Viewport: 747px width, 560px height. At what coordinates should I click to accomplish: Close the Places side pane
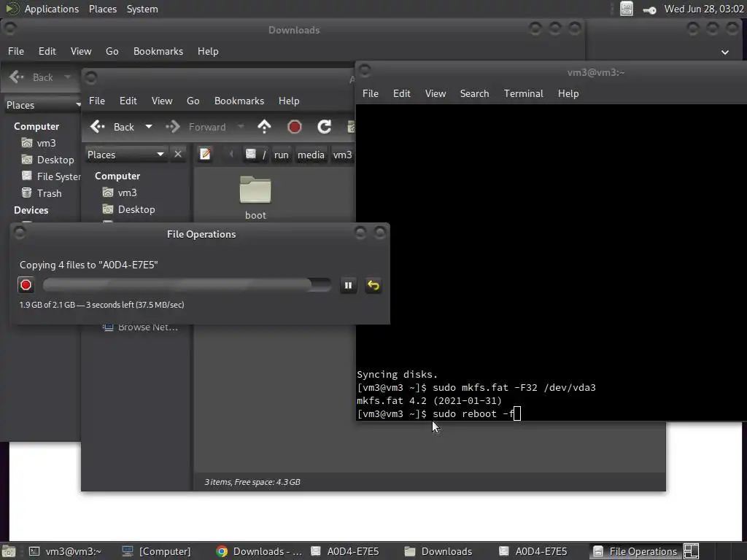click(x=178, y=155)
